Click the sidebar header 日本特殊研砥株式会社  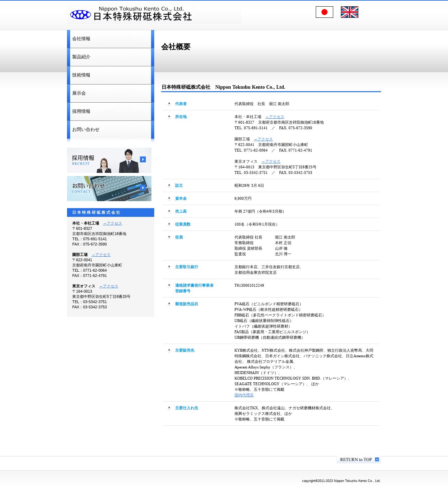pos(96,213)
